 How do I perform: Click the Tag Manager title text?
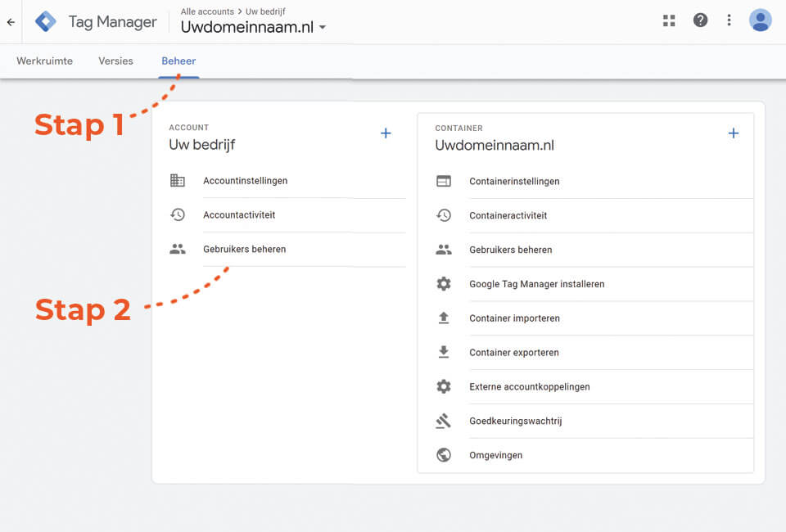point(112,22)
